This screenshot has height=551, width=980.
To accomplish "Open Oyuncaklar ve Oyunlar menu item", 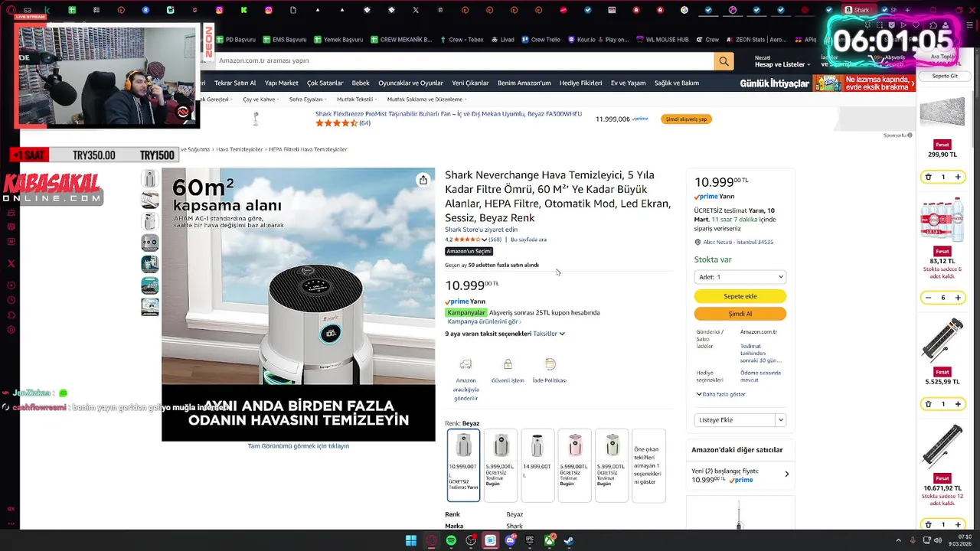I will (x=410, y=83).
